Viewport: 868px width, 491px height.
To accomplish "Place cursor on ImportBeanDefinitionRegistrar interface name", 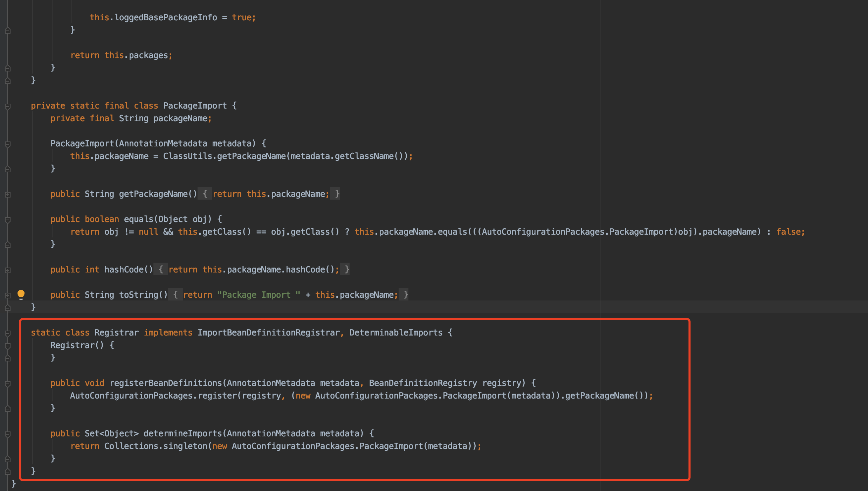I will (x=268, y=333).
